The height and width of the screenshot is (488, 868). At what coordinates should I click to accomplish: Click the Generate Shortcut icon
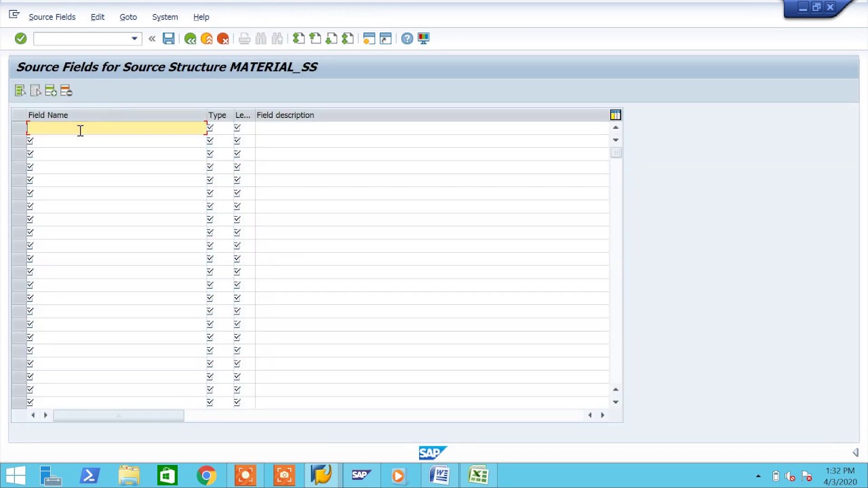point(385,39)
